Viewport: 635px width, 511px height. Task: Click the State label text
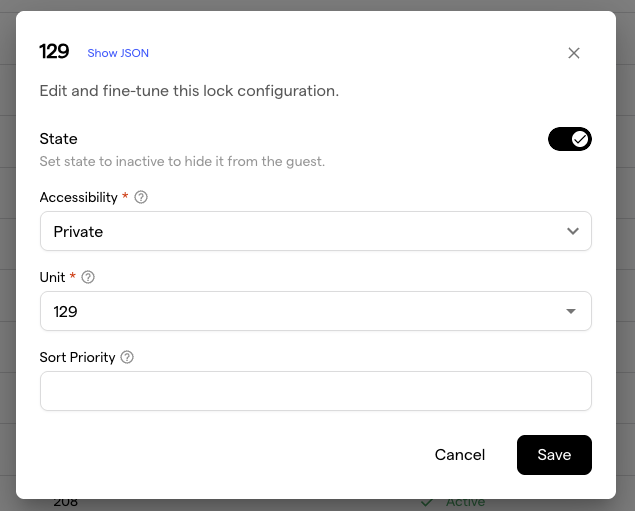pos(58,139)
